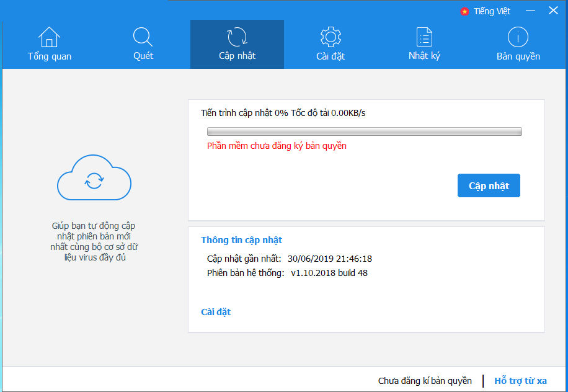The width and height of the screenshot is (568, 392).
Task: Open the Tiếng Việt language selector
Action: (492, 11)
